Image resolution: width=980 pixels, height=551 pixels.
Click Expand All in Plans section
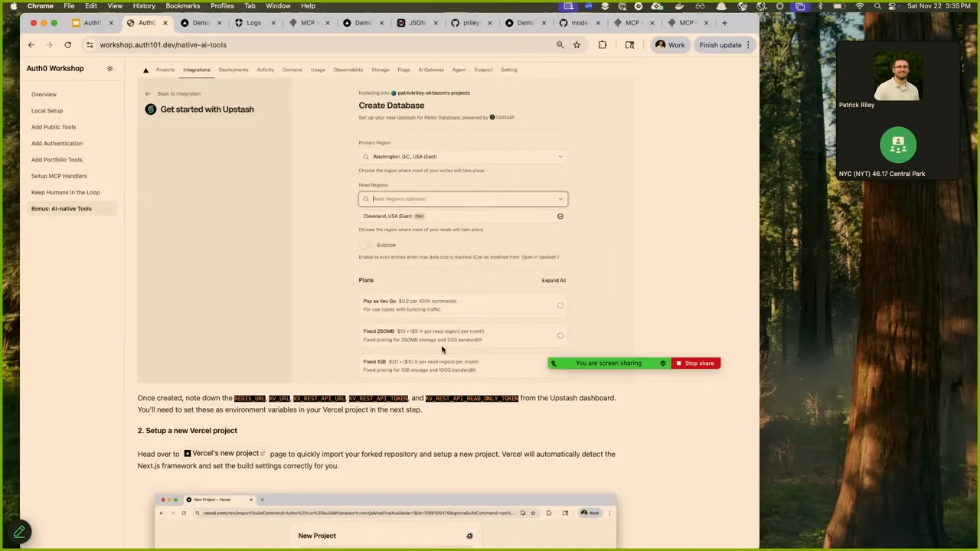click(554, 281)
